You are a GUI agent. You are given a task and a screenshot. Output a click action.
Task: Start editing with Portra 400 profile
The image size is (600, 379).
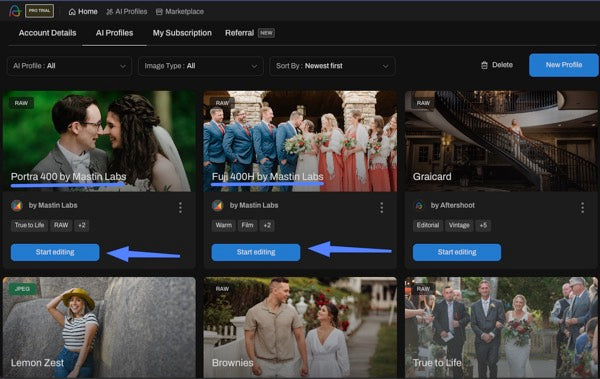point(55,252)
